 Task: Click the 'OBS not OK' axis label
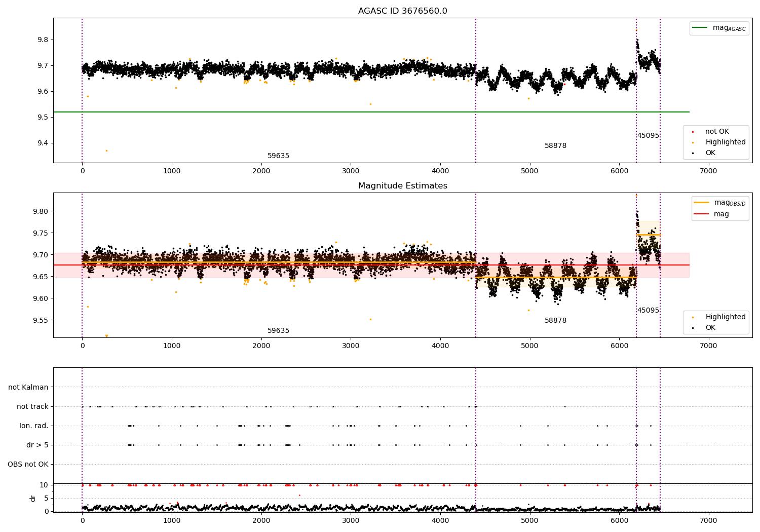point(28,464)
